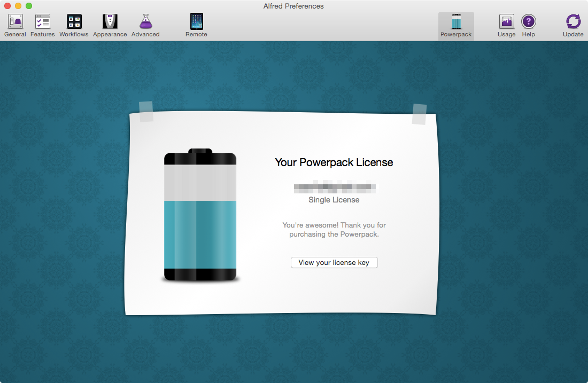Click the Your Powerpack License heading
This screenshot has width=588, height=383.
pos(334,162)
